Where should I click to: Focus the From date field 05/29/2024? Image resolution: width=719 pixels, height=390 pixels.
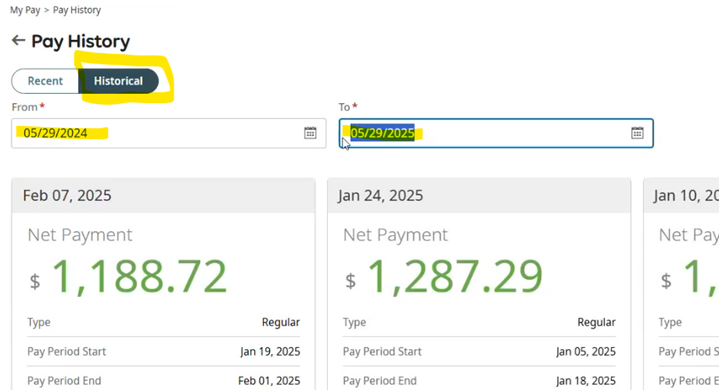[169, 133]
